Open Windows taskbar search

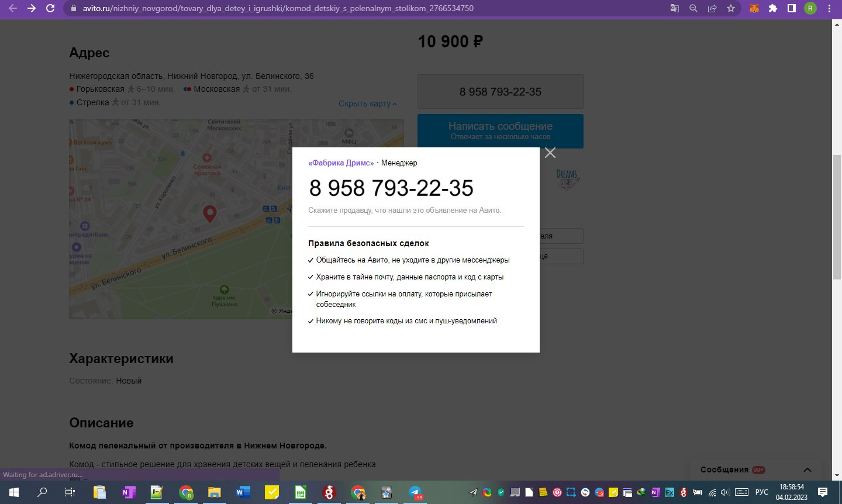coord(42,492)
